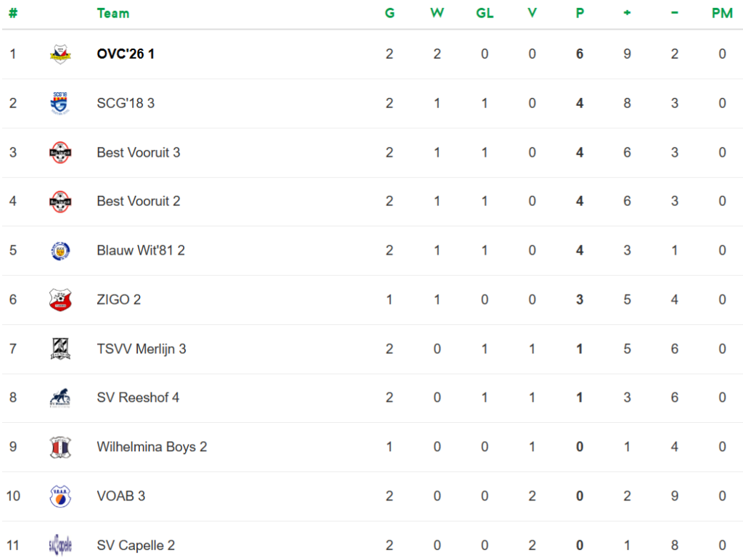Click the Wilhelmina Boys 2 club crest
Image resolution: width=743 pixels, height=560 pixels.
coord(60,447)
